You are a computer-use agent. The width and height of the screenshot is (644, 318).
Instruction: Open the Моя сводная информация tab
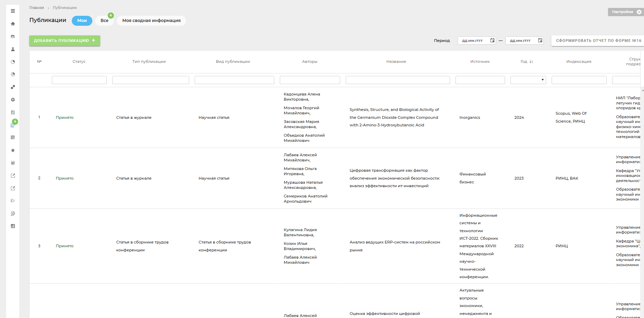pos(151,21)
